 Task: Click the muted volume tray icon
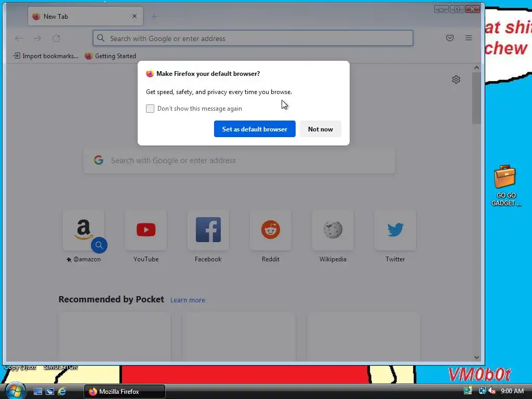pyautogui.click(x=493, y=391)
